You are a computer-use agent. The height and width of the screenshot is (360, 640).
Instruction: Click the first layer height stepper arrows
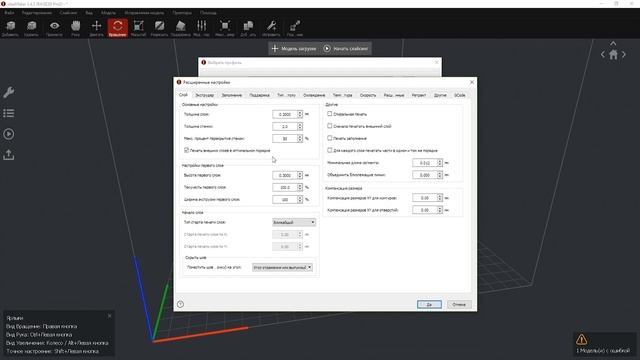click(300, 175)
